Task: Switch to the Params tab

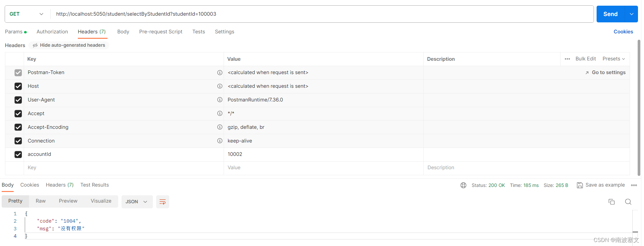Action: click(x=16, y=32)
